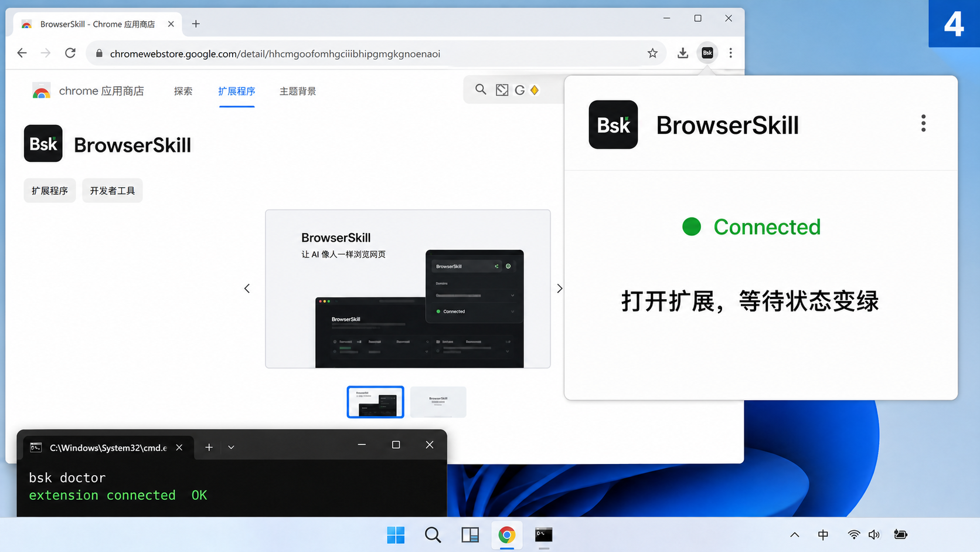The height and width of the screenshot is (552, 980).
Task: Click the large BrowserSkill preview image
Action: point(408,289)
